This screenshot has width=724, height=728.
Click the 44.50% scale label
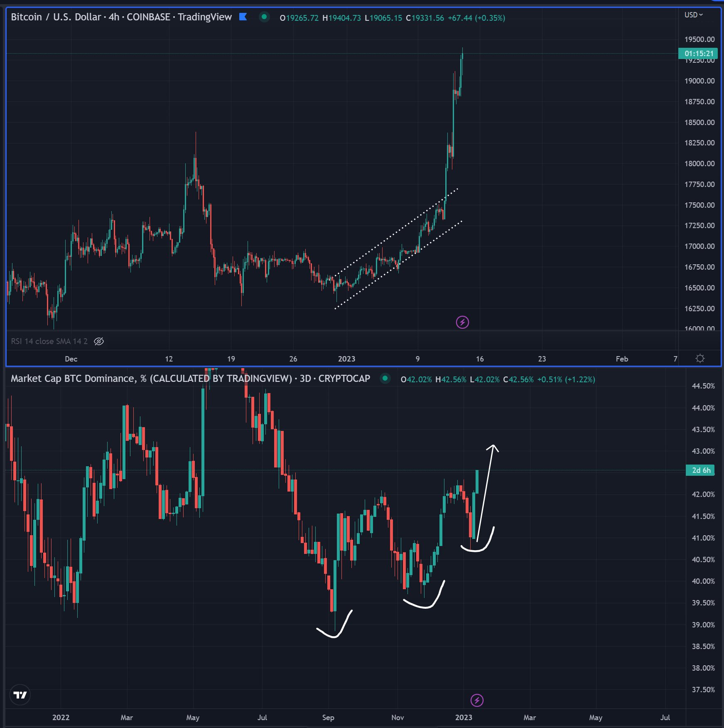tap(703, 386)
